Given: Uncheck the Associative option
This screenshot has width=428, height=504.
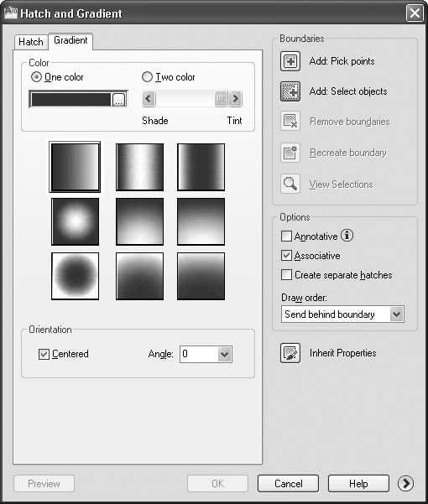Looking at the screenshot, I should click(286, 256).
